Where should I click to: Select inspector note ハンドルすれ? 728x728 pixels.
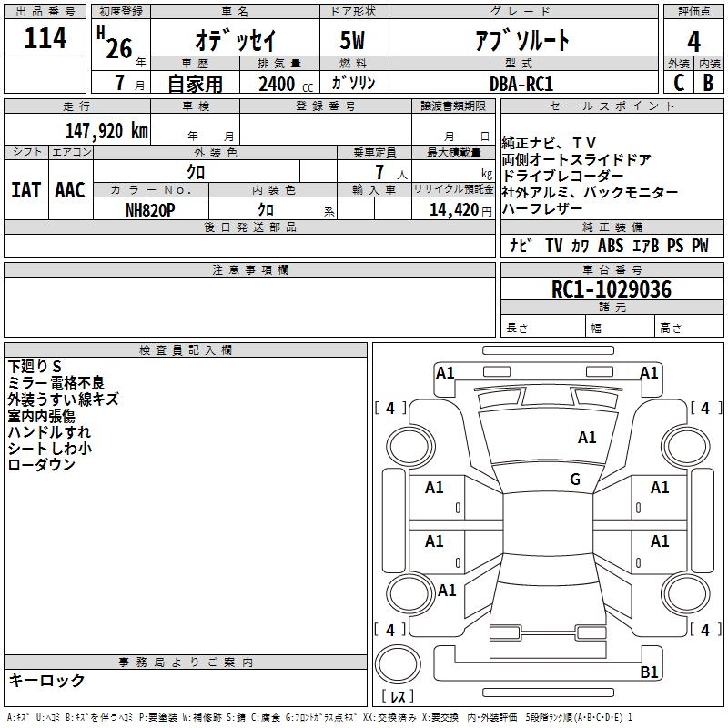[x=49, y=431]
